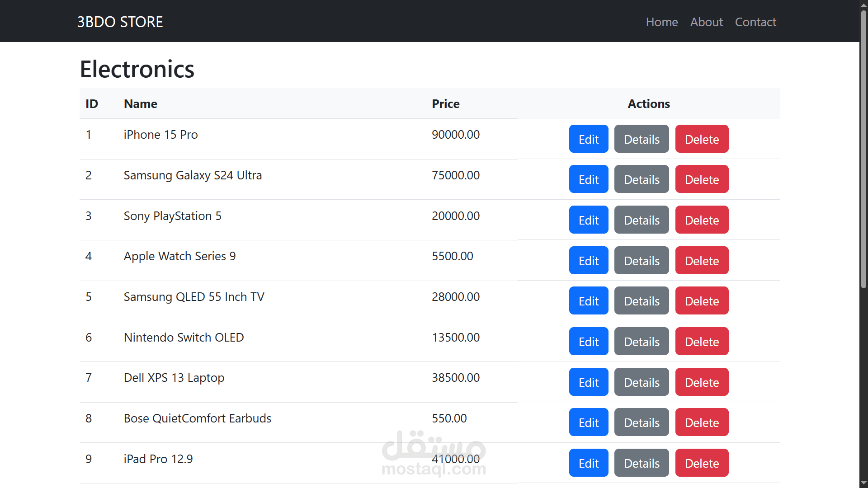This screenshot has width=868, height=488.
Task: Delete Sony PlayStation 5
Action: click(x=702, y=220)
